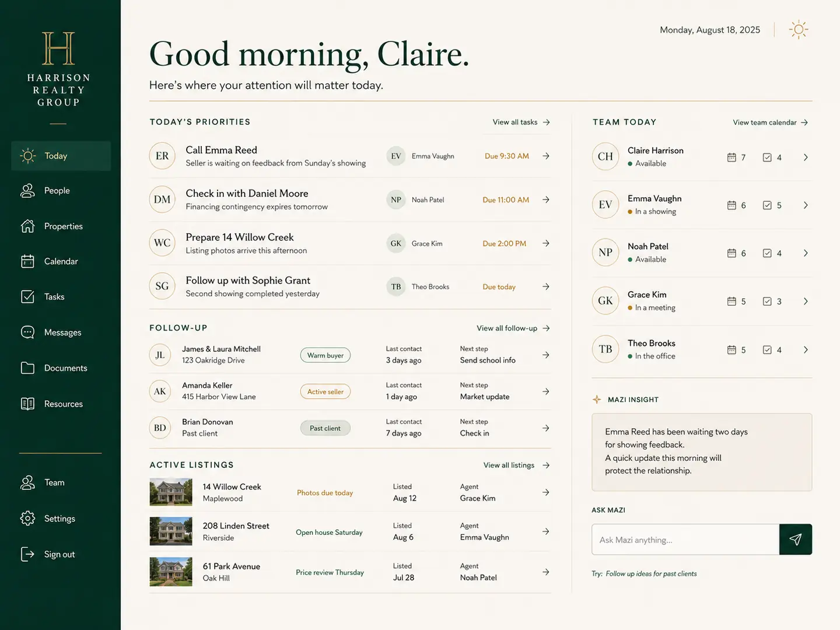Click the Sign out icon
This screenshot has width=840, height=630.
click(x=27, y=554)
